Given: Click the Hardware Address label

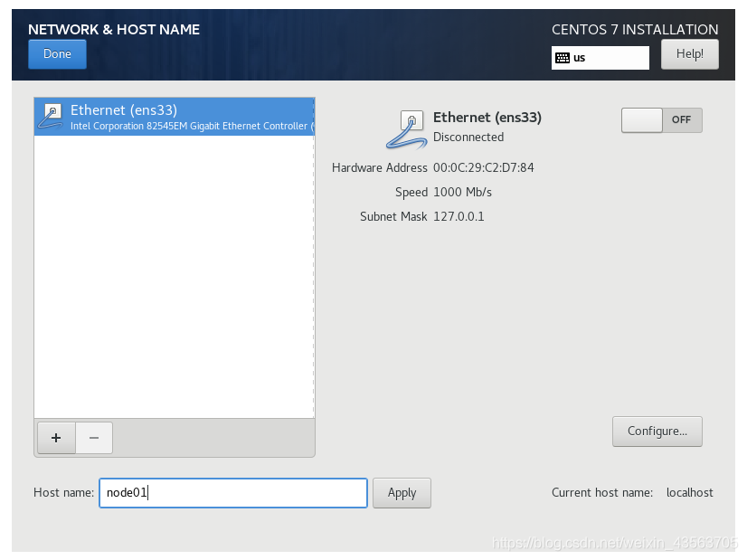Looking at the screenshot, I should [380, 167].
